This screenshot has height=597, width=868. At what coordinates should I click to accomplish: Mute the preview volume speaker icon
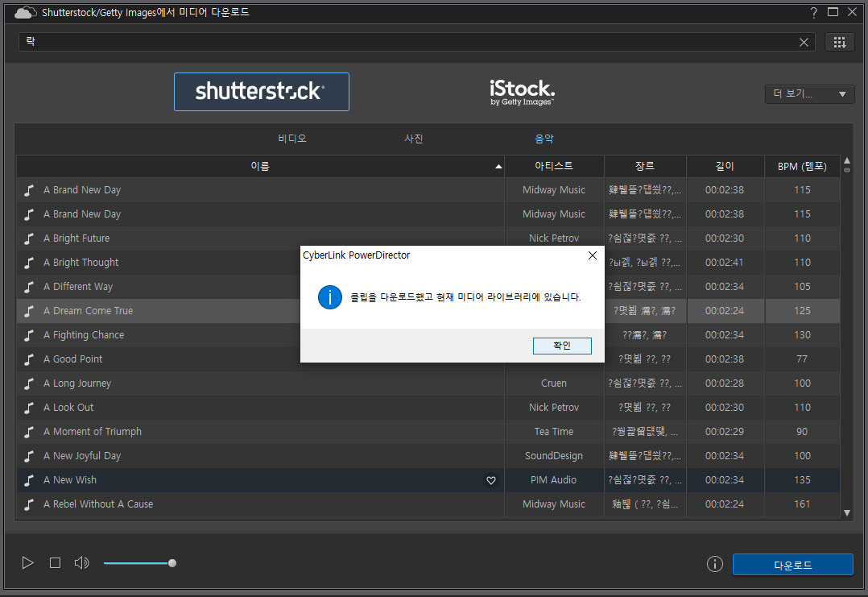pyautogui.click(x=82, y=562)
